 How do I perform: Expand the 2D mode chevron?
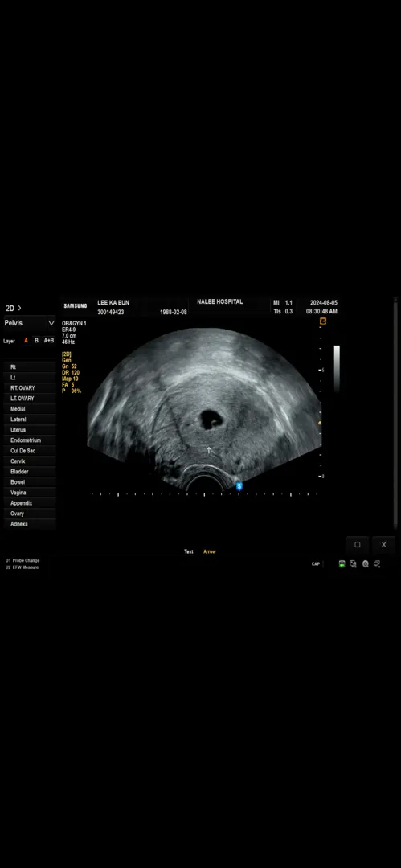click(x=20, y=308)
